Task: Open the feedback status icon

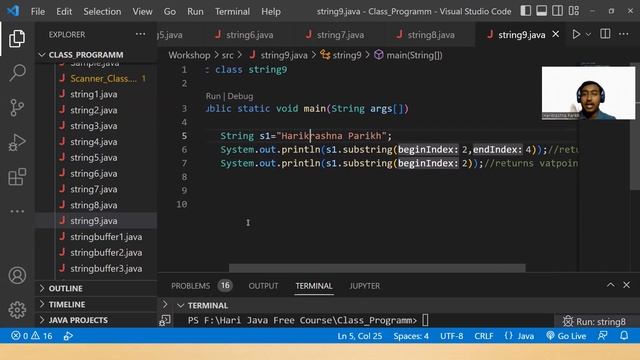Action: tap(602, 336)
